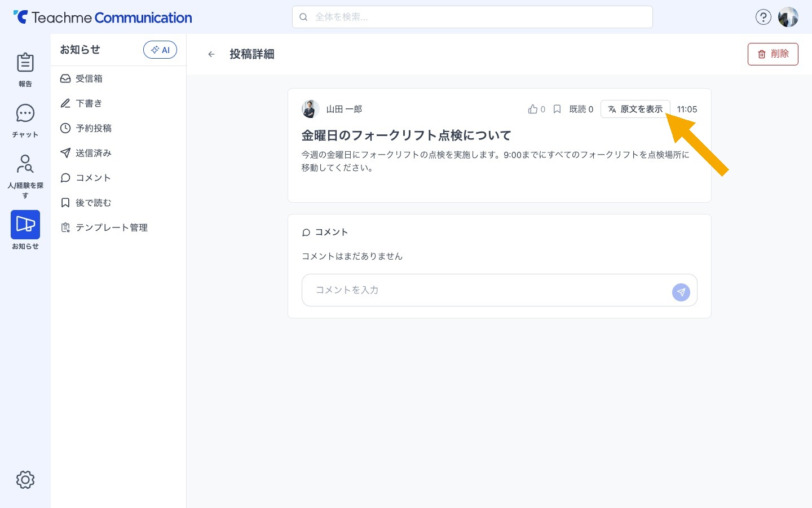The width and height of the screenshot is (812, 508).
Task: Click the 削除 delete button
Action: [773, 54]
